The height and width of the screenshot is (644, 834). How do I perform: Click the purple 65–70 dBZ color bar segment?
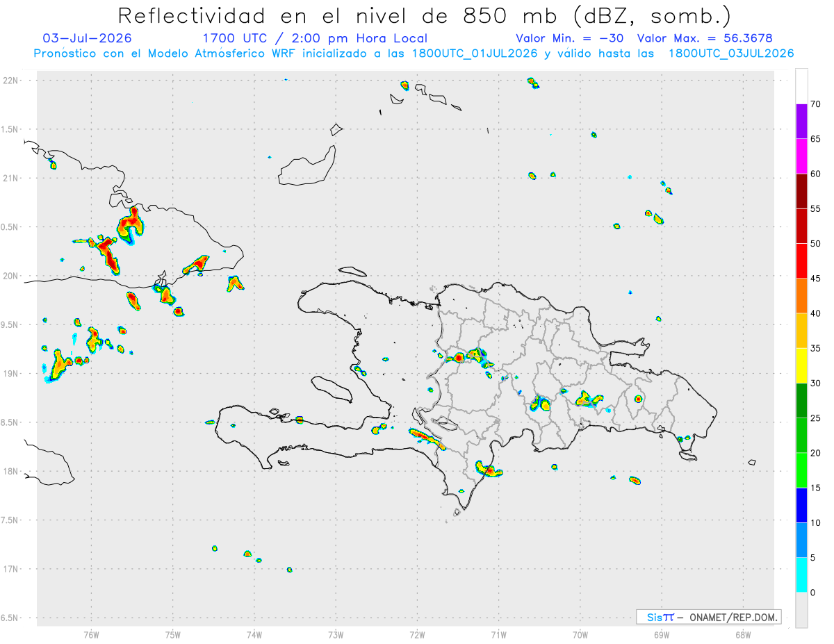(801, 122)
